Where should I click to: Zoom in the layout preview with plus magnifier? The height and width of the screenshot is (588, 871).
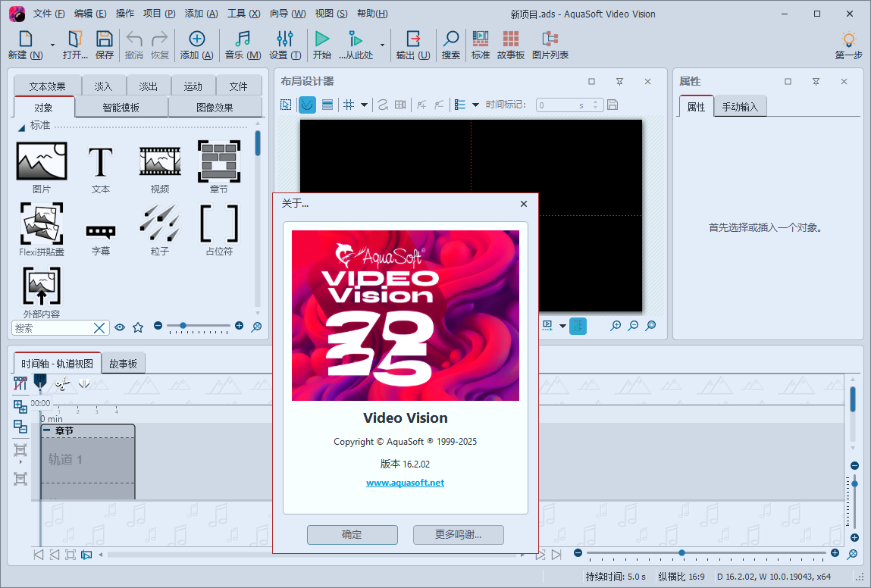pyautogui.click(x=616, y=326)
